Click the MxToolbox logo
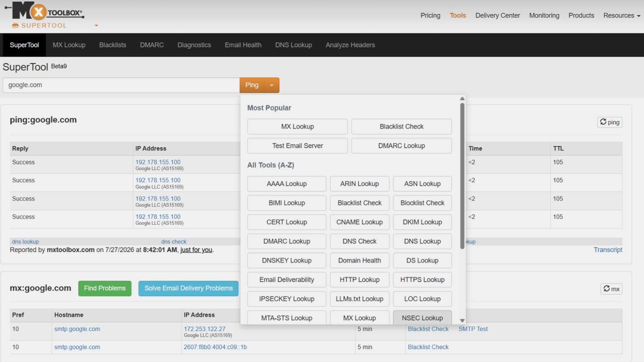This screenshot has width=644, height=362. point(44,12)
